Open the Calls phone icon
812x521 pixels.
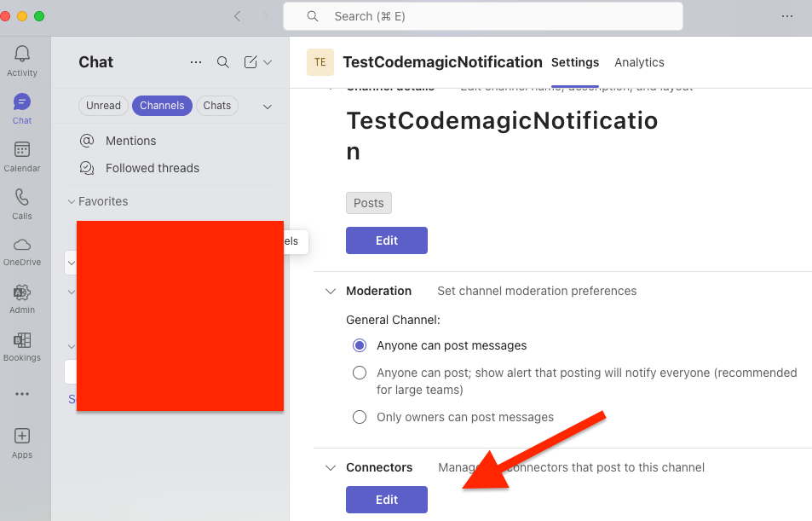coord(22,197)
